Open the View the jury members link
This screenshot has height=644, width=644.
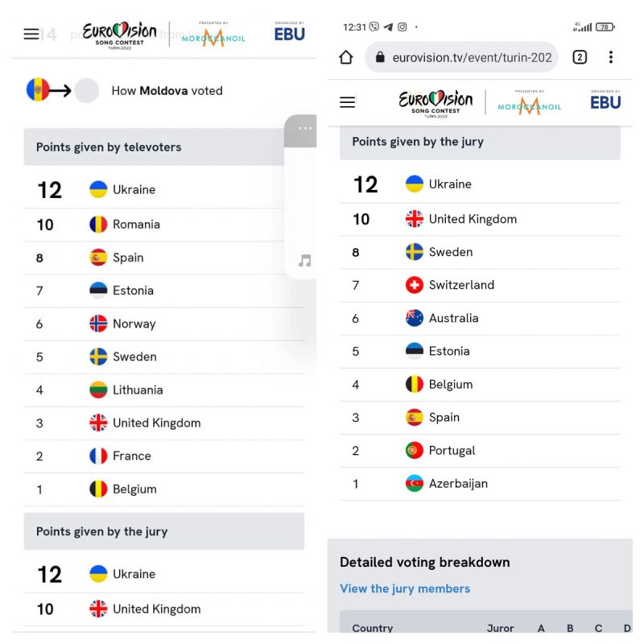tap(405, 588)
